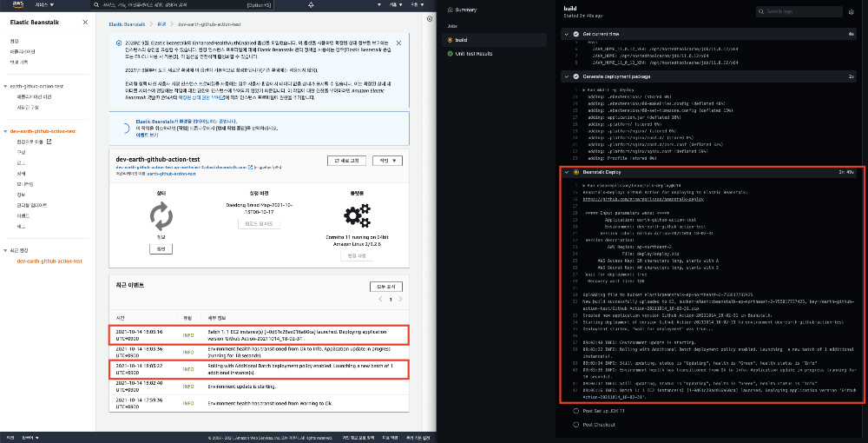Go to Environments breadcrumb link
The height and width of the screenshot is (443, 868).
coord(161,24)
